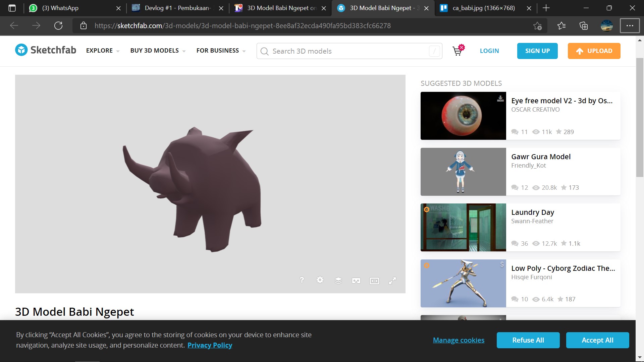Viewport: 644px width, 362px height.
Task: Click the 3D pig model in viewer
Action: (x=193, y=189)
